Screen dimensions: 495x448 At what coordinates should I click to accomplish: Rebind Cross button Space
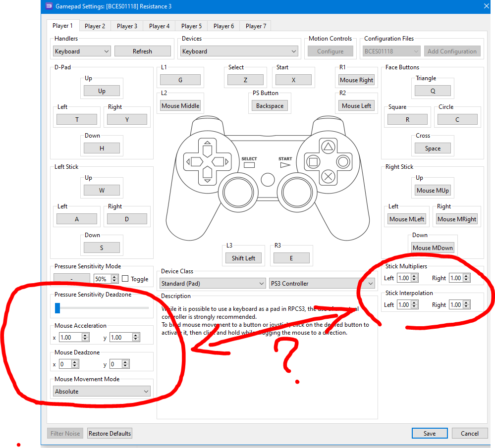(x=433, y=149)
